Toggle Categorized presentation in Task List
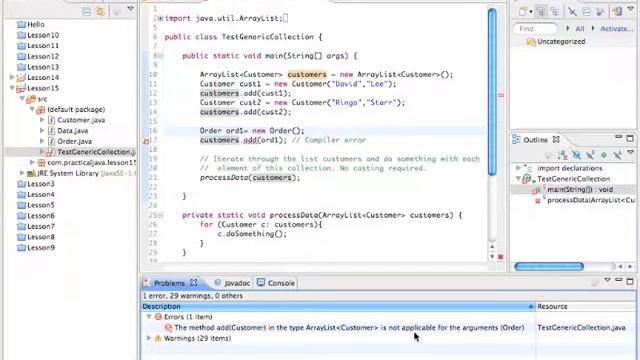 coord(542,12)
